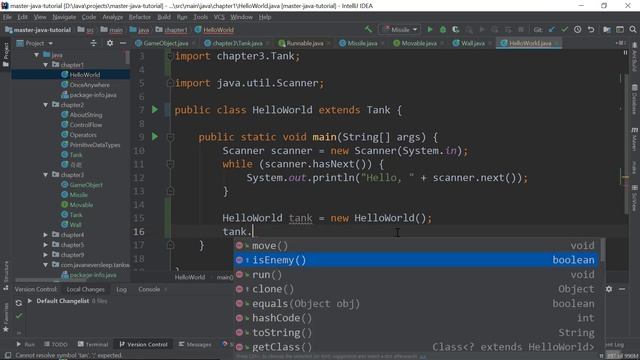Viewport: 640px width, 360px height.
Task: Close the HelloWorld.java editor tab
Action: pyautogui.click(x=556, y=43)
